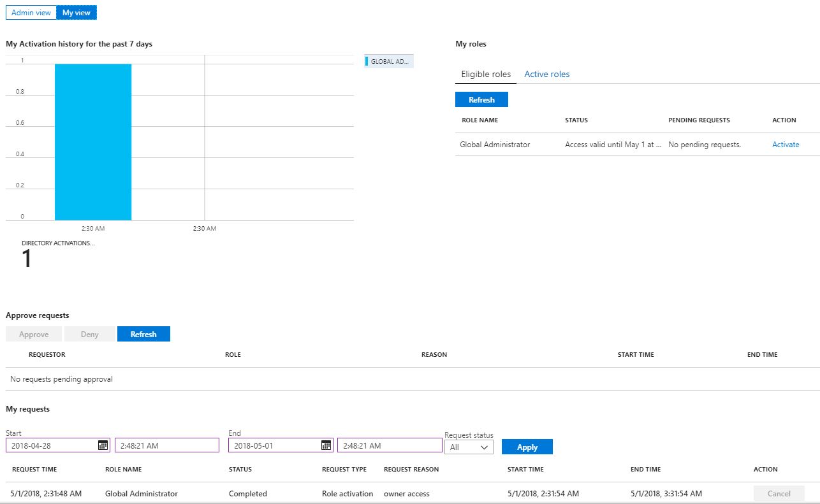820x504 pixels.
Task: Click the Deny button
Action: pos(89,334)
